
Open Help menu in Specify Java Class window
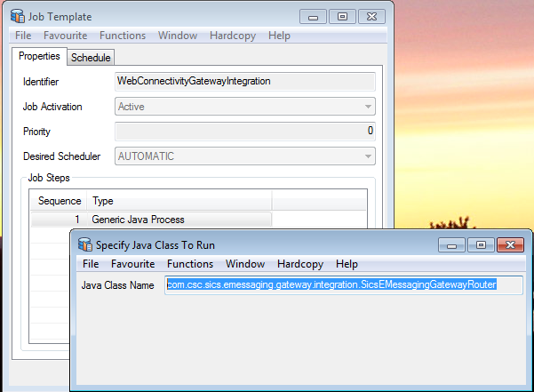(x=347, y=264)
